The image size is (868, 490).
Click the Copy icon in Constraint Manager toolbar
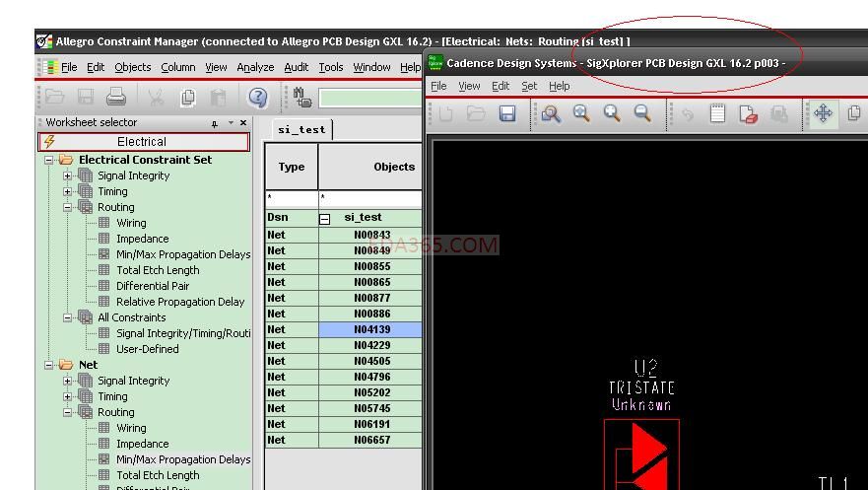(x=187, y=97)
